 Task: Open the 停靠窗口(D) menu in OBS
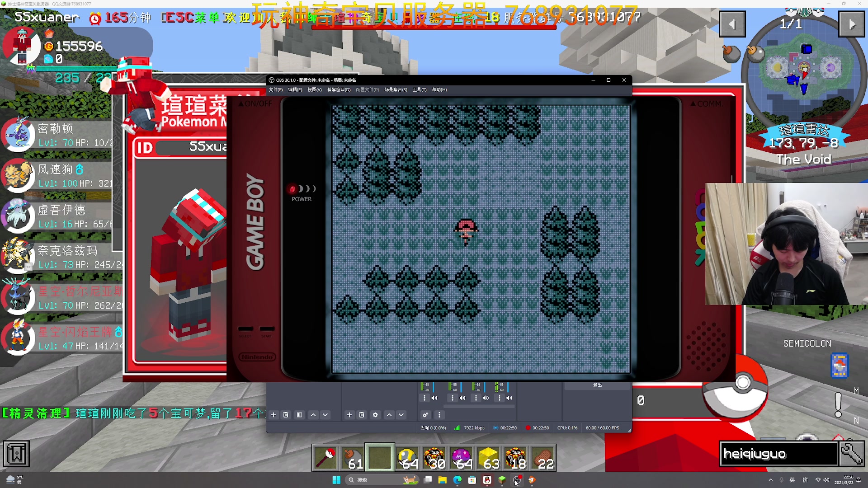click(339, 89)
